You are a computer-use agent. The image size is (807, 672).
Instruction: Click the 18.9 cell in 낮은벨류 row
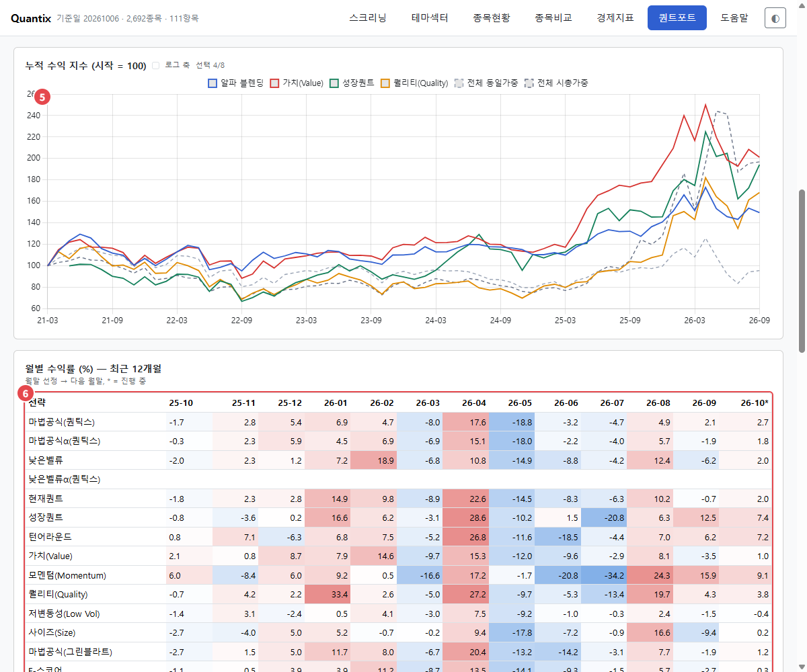coord(374,460)
